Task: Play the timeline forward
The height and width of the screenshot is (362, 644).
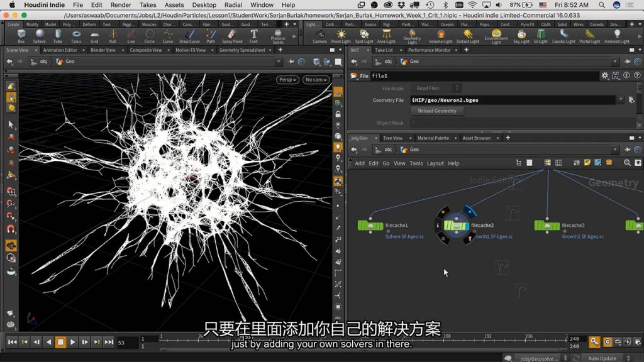Action: [x=72, y=341]
